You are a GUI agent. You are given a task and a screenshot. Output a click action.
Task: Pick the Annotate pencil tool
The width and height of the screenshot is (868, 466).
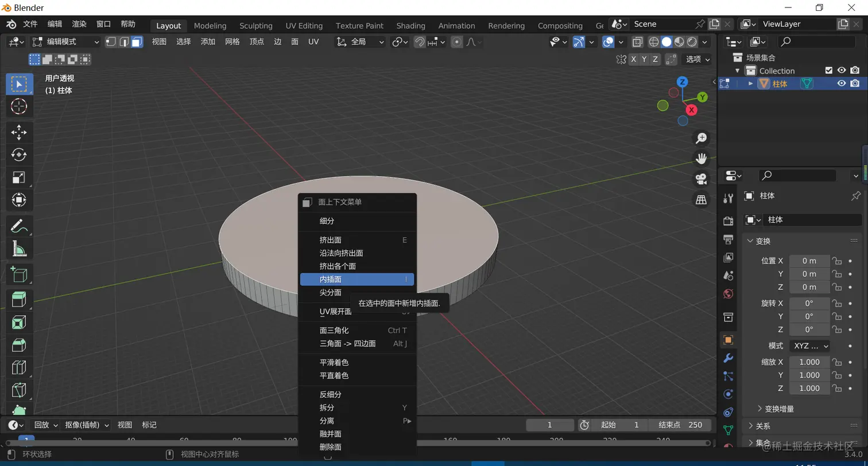19,226
